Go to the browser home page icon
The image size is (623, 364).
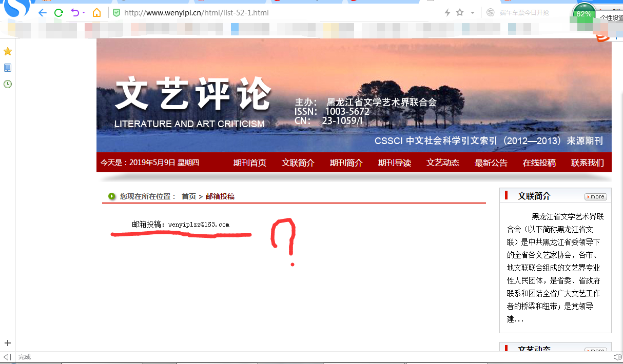(96, 13)
